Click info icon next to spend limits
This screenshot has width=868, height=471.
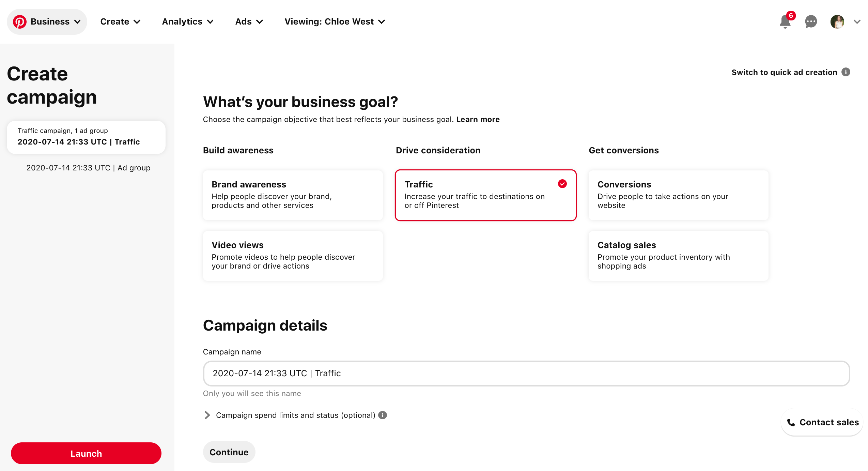point(383,415)
